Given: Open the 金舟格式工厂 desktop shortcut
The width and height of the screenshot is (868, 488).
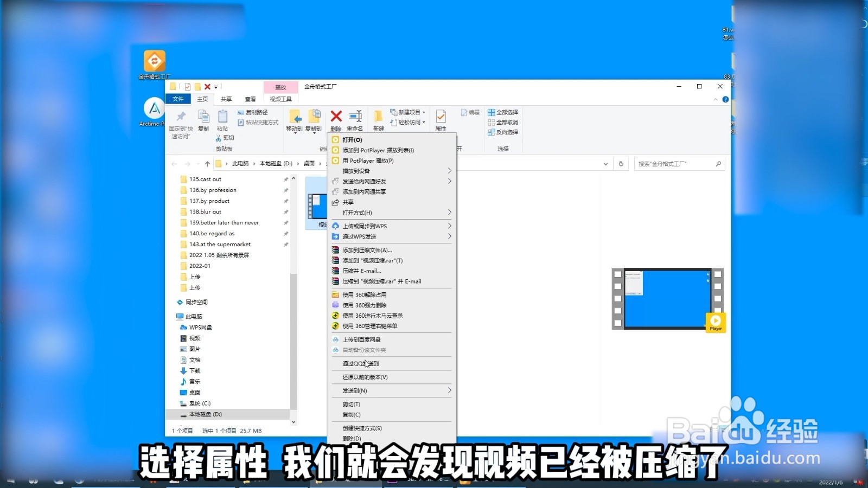Looking at the screenshot, I should click(155, 64).
